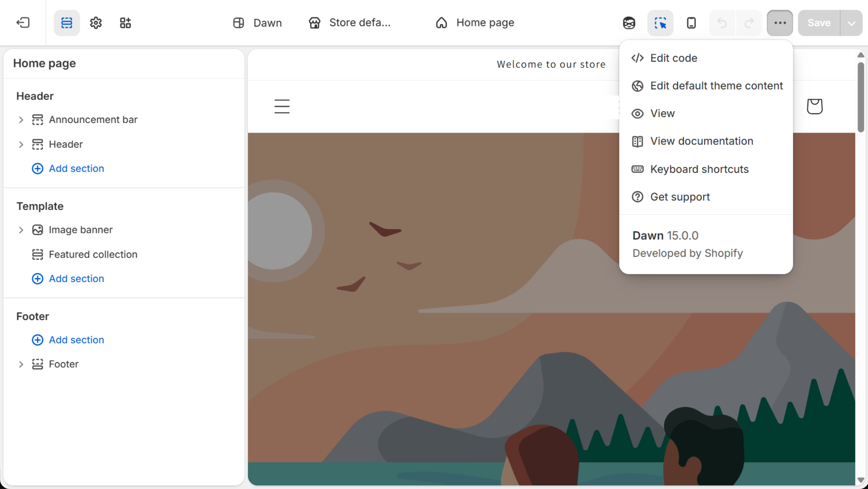
Task: Open the dropdown arrow beside Save
Action: (851, 23)
